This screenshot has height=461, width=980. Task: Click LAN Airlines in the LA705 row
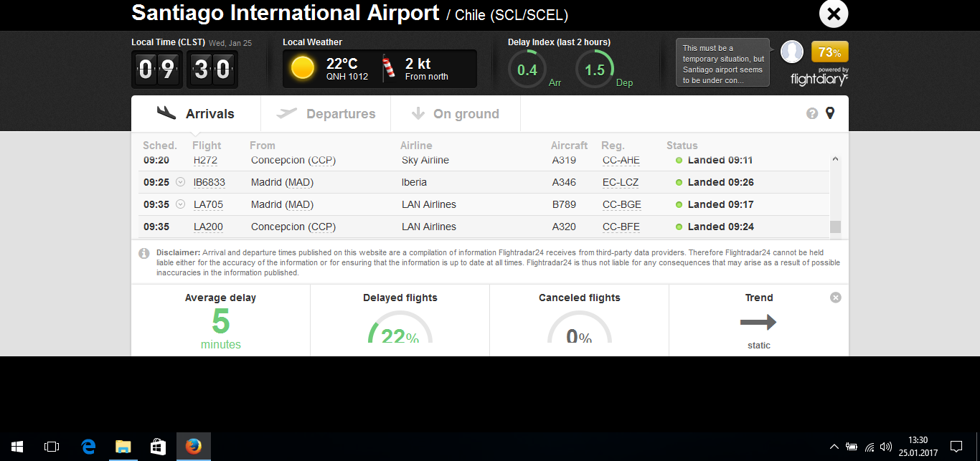point(429,204)
